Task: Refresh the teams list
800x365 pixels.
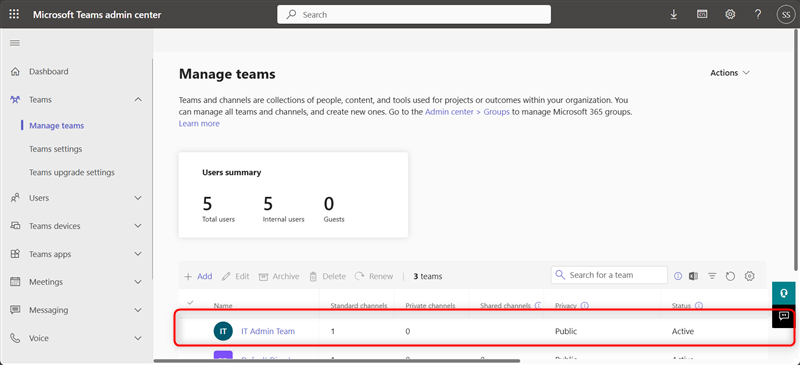Action: coord(730,276)
